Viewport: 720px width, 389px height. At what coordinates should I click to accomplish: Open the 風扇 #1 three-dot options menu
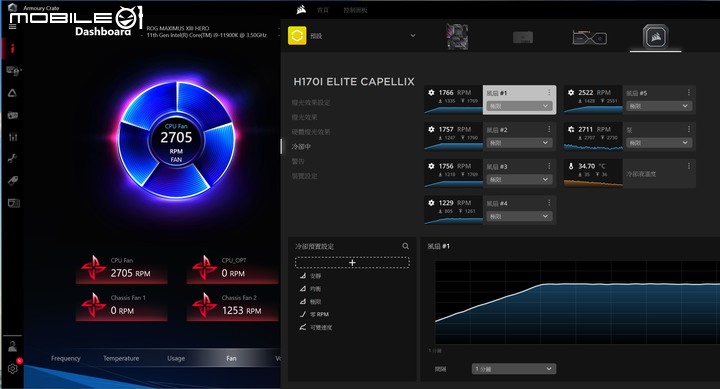(549, 93)
